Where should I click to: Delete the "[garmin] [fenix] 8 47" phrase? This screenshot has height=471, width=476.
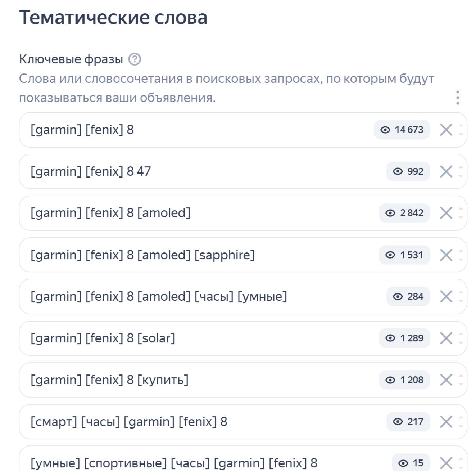pyautogui.click(x=446, y=171)
